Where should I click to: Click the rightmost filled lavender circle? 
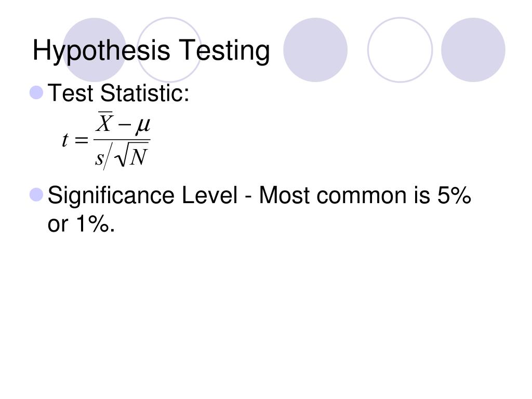click(x=473, y=50)
